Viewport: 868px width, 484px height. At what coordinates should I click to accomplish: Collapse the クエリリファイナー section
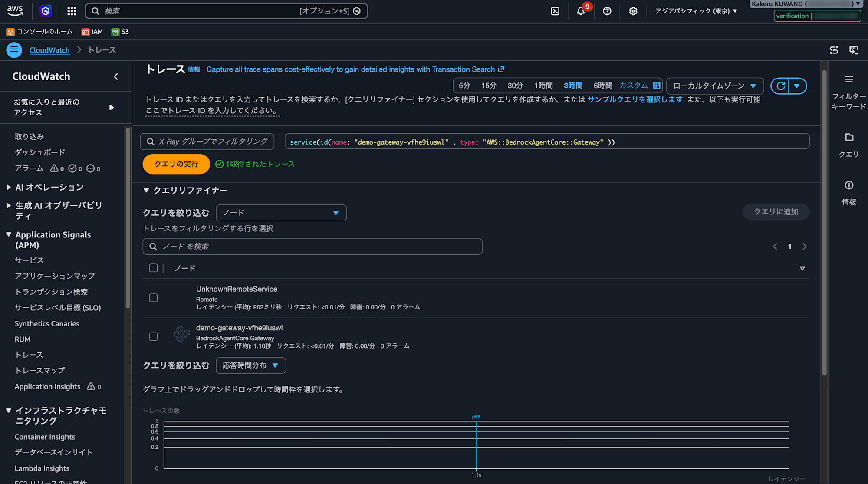(x=146, y=190)
